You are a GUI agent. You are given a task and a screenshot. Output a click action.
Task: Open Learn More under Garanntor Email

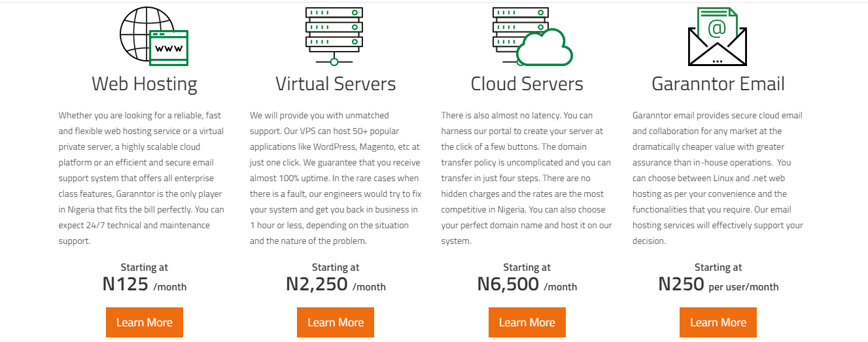pyautogui.click(x=718, y=322)
